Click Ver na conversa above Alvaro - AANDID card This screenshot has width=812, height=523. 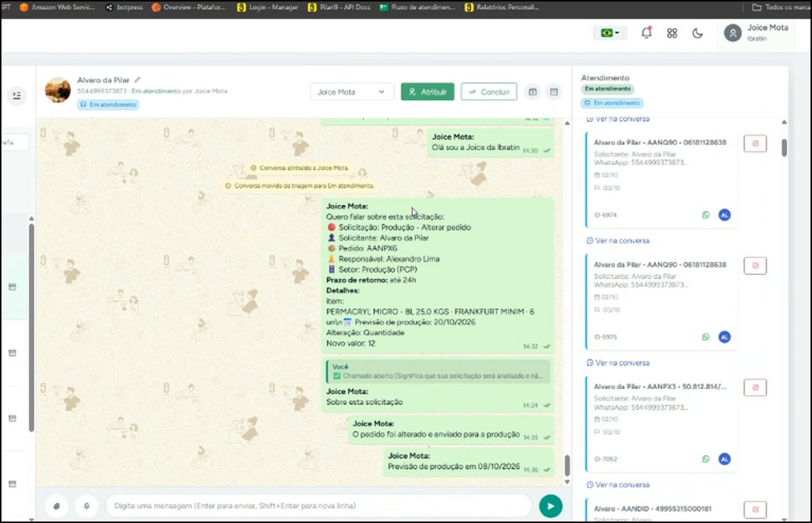pyautogui.click(x=618, y=485)
